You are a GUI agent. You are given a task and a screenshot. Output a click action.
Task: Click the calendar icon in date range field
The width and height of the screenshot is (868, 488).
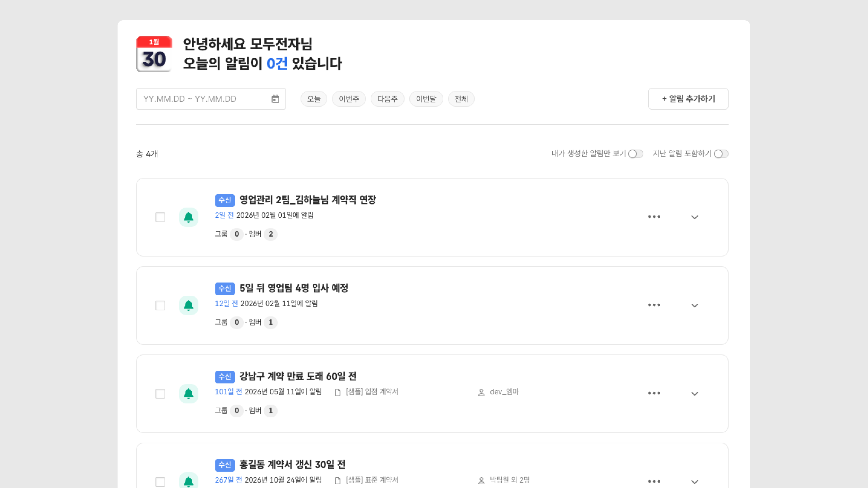275,99
